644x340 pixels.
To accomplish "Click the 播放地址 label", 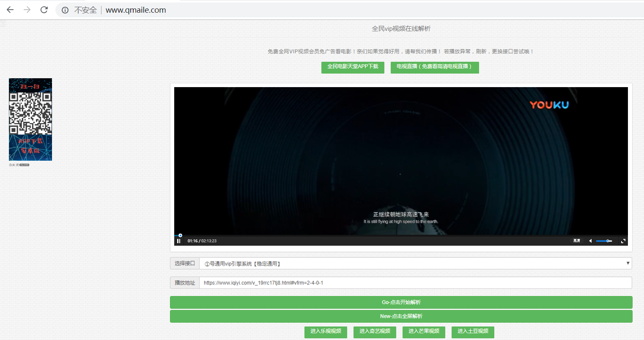I will tap(185, 283).
